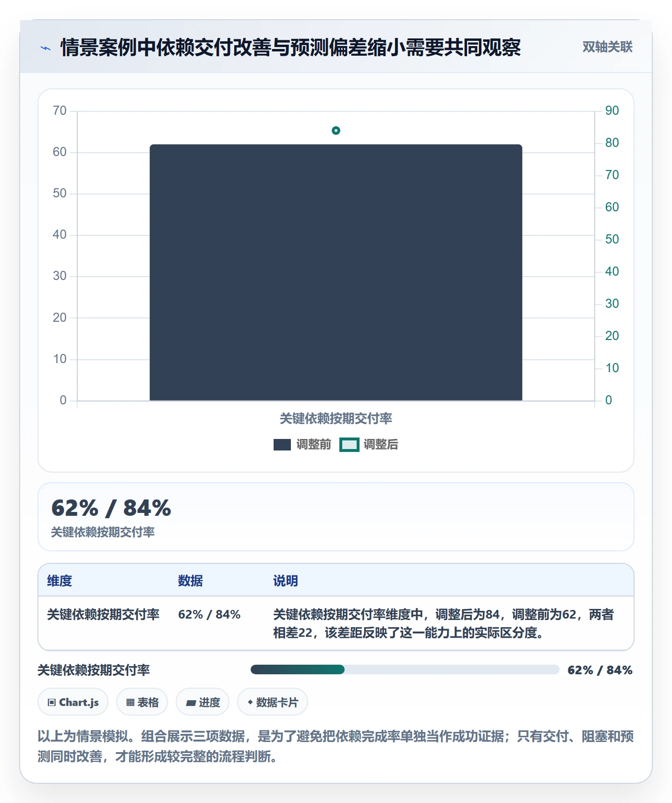This screenshot has height=803, width=672.
Task: Click the left axis label 60
Action: coord(60,152)
